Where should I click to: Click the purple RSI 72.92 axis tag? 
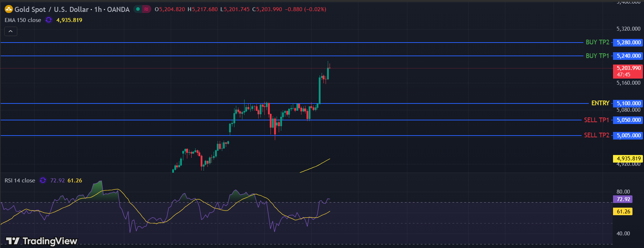(623, 199)
